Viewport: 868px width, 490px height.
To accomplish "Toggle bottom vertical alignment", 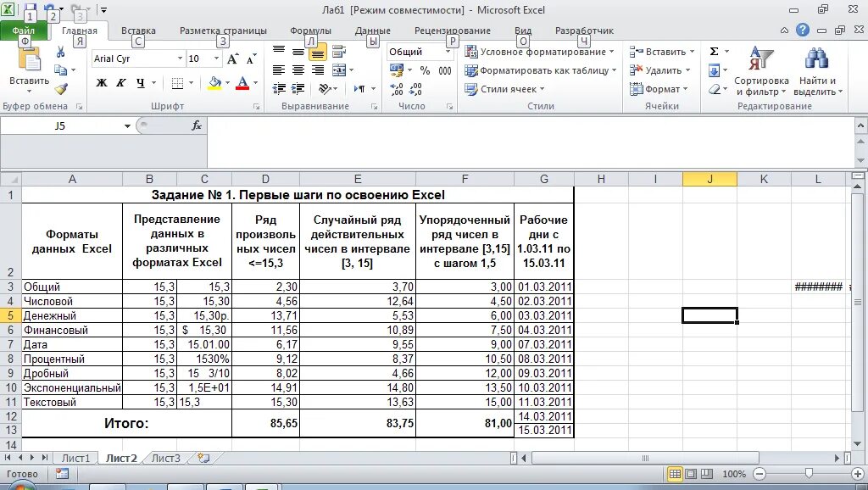I will coord(318,52).
